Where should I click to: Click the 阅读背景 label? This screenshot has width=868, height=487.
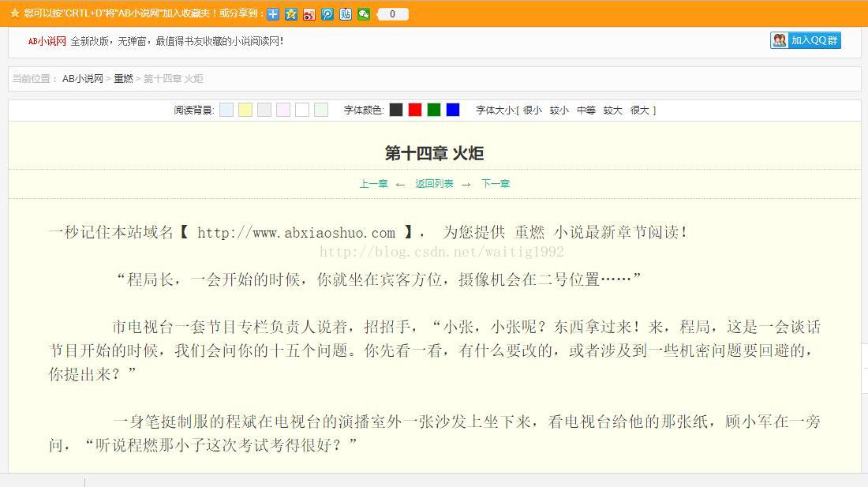point(194,111)
